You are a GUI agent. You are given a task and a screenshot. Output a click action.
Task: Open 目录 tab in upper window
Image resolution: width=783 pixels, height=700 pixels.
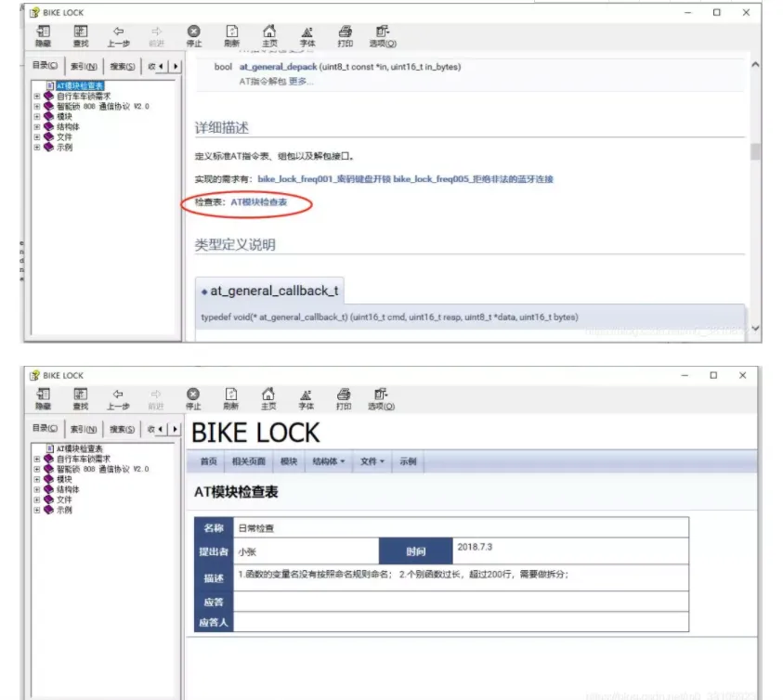click(x=45, y=65)
